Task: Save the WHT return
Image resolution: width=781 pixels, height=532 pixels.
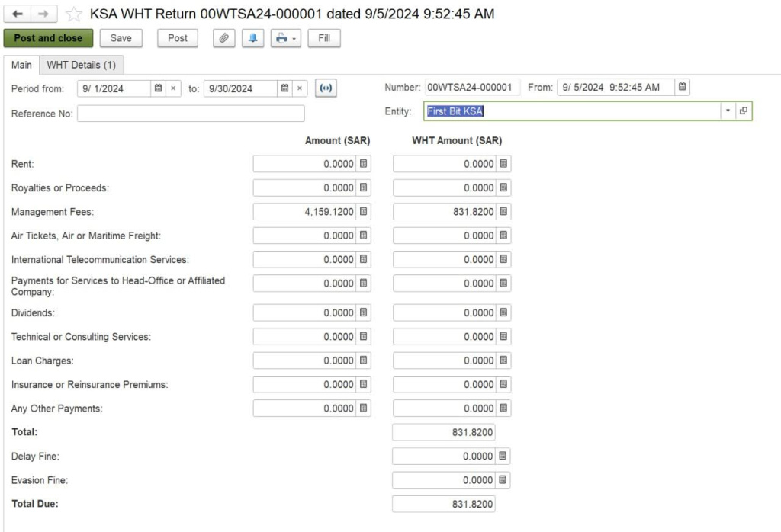Action: click(120, 38)
